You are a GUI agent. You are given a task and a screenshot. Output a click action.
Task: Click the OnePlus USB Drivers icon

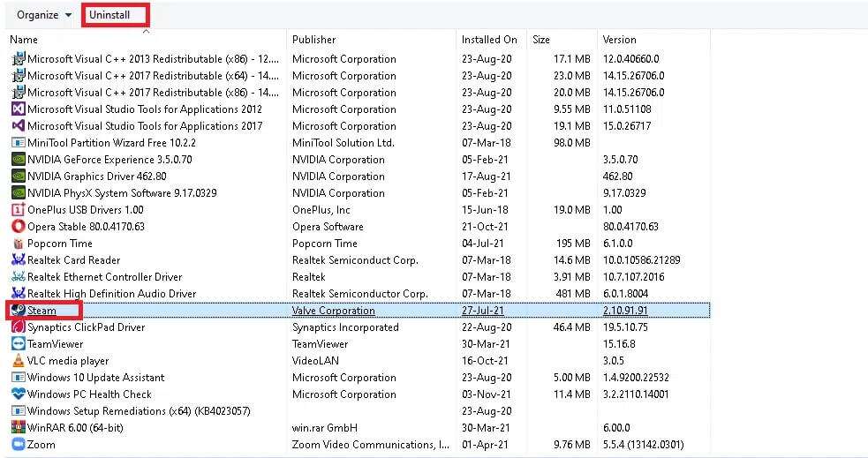coord(19,210)
